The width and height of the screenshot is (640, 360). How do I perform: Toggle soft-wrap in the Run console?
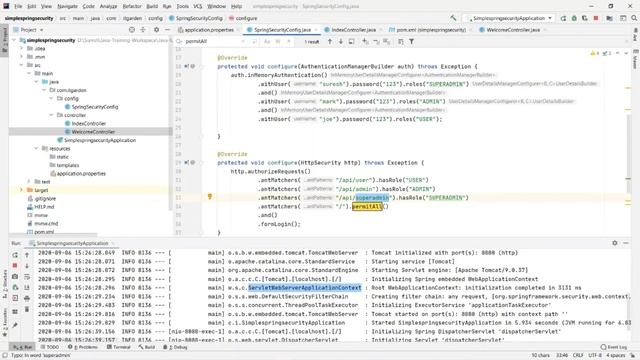[x=27, y=276]
